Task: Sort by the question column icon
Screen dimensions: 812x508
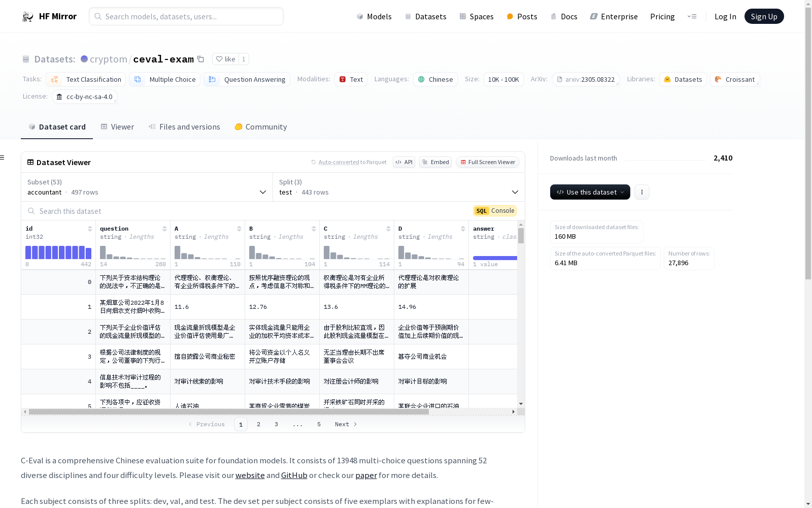Action: click(x=164, y=229)
